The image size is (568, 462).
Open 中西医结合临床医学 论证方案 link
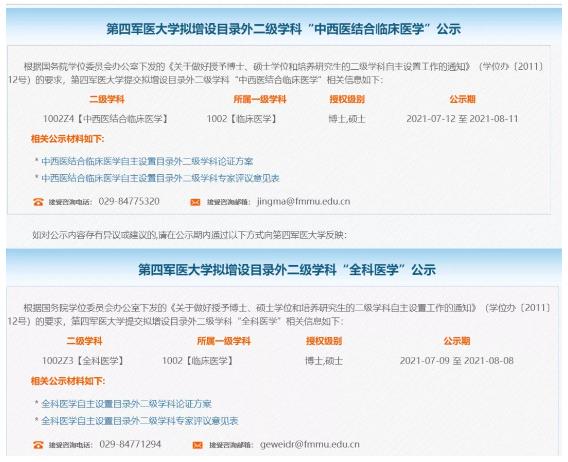[x=147, y=161]
